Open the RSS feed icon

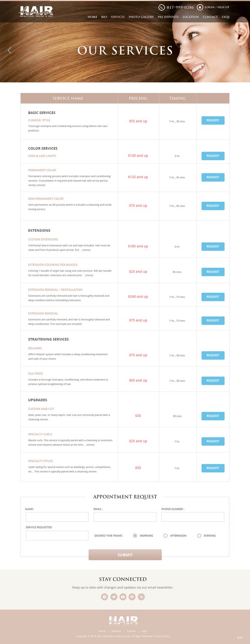point(141,597)
